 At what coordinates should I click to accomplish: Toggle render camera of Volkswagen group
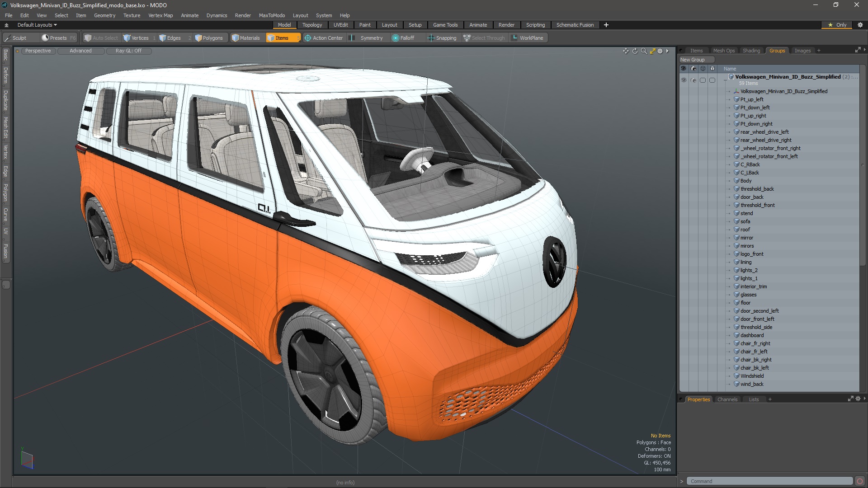coord(693,80)
